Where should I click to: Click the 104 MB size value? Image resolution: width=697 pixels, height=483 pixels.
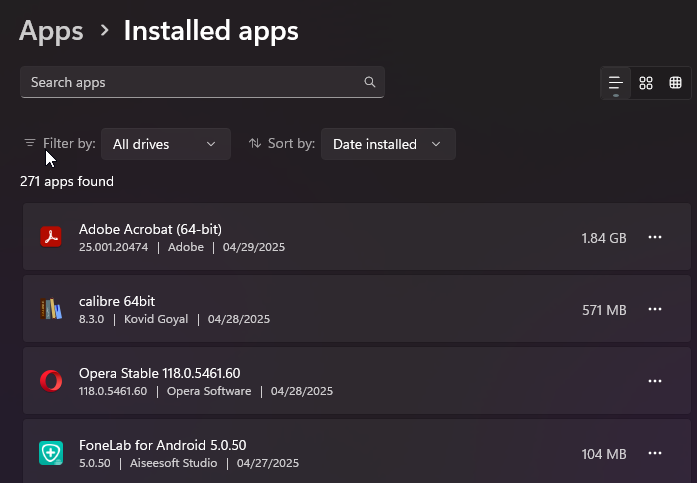(604, 454)
